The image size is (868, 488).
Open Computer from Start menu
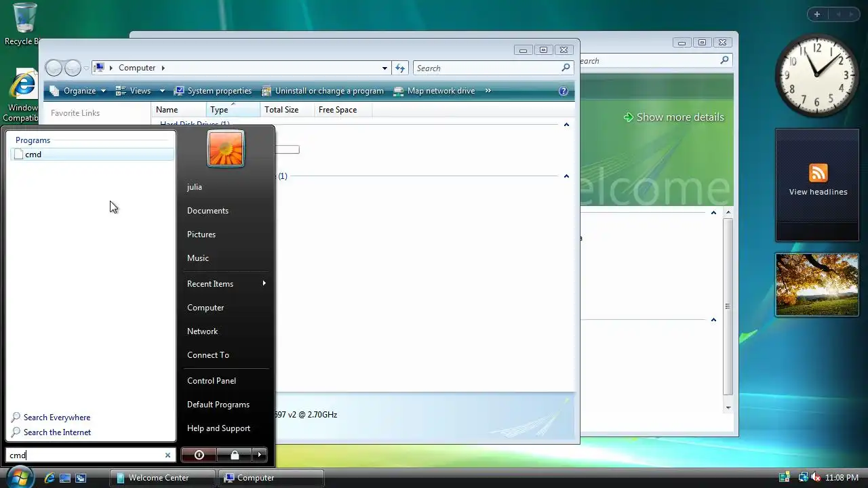tap(205, 308)
